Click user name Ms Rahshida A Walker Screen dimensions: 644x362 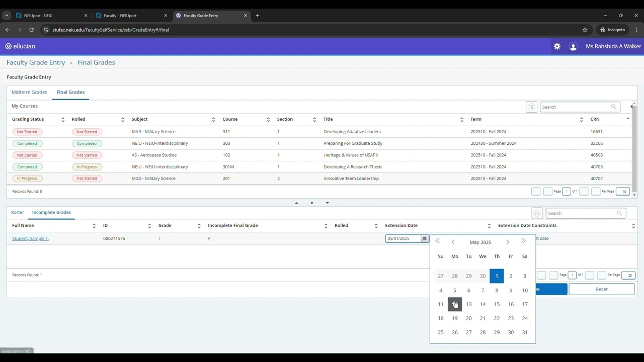coord(613,46)
